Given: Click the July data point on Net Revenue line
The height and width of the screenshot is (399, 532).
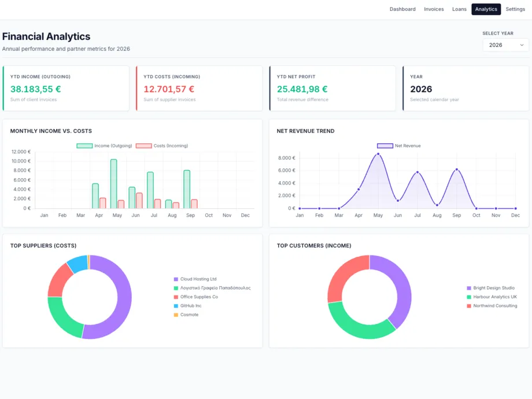Looking at the screenshot, I should [x=418, y=172].
